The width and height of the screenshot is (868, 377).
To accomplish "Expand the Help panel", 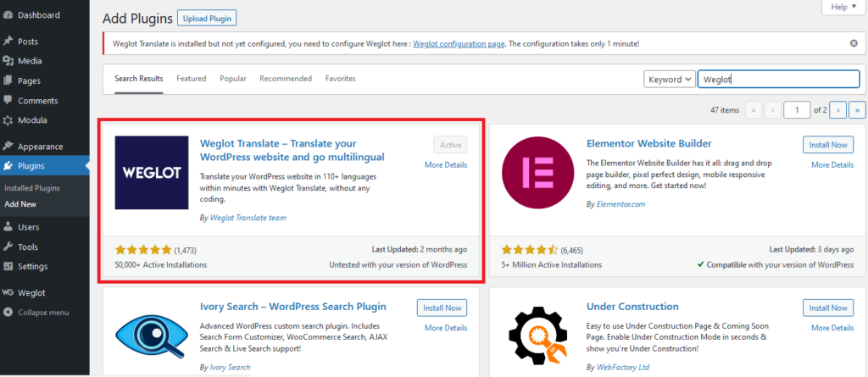I will point(843,7).
